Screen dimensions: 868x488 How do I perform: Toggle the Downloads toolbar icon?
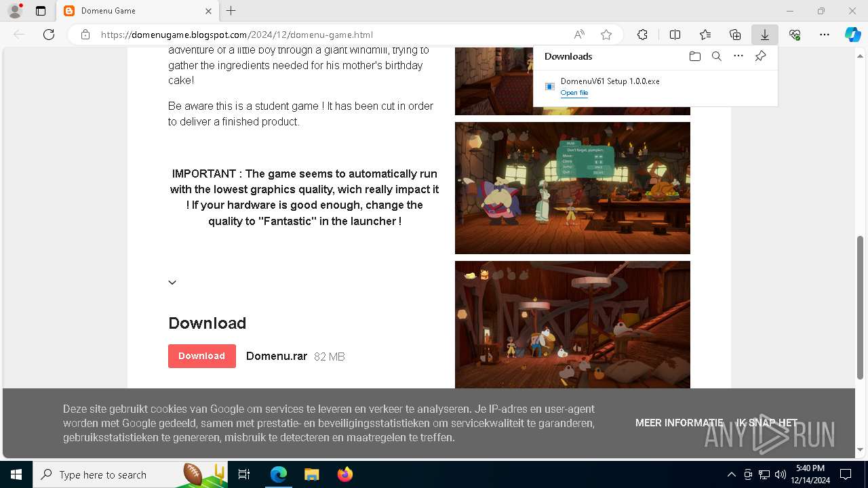(x=765, y=35)
